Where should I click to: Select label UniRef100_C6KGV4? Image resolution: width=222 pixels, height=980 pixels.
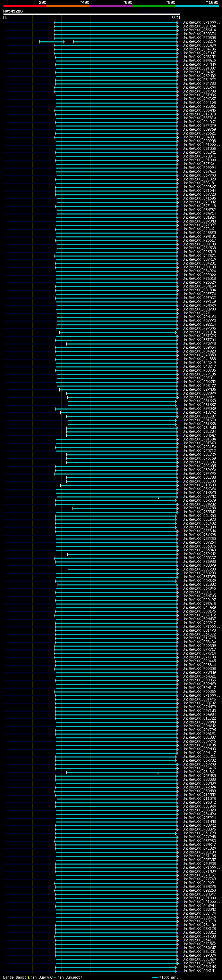tap(199, 489)
